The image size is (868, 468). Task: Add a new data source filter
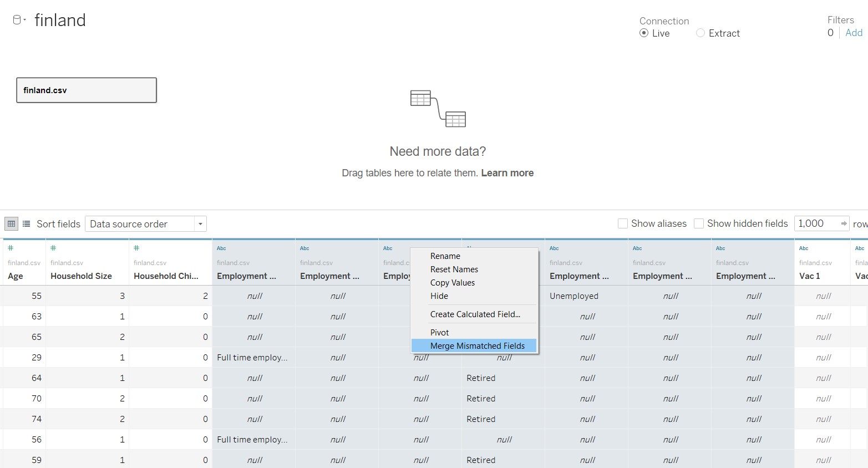click(854, 33)
